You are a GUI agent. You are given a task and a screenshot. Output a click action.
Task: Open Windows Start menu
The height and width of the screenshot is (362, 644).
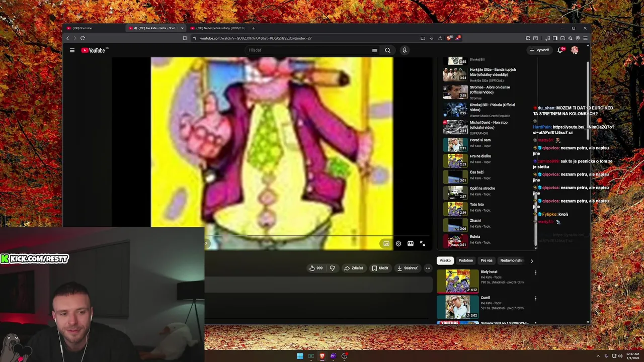pos(300,356)
